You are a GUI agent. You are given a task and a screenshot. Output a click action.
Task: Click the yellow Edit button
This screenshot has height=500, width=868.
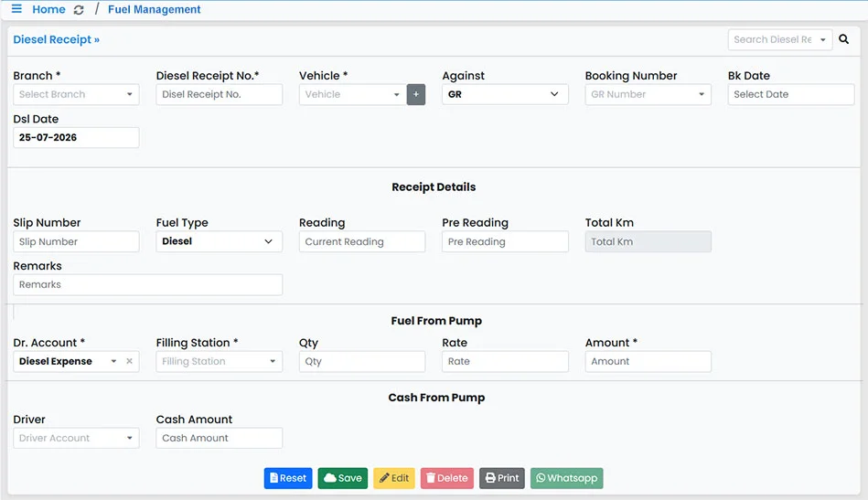click(x=394, y=478)
